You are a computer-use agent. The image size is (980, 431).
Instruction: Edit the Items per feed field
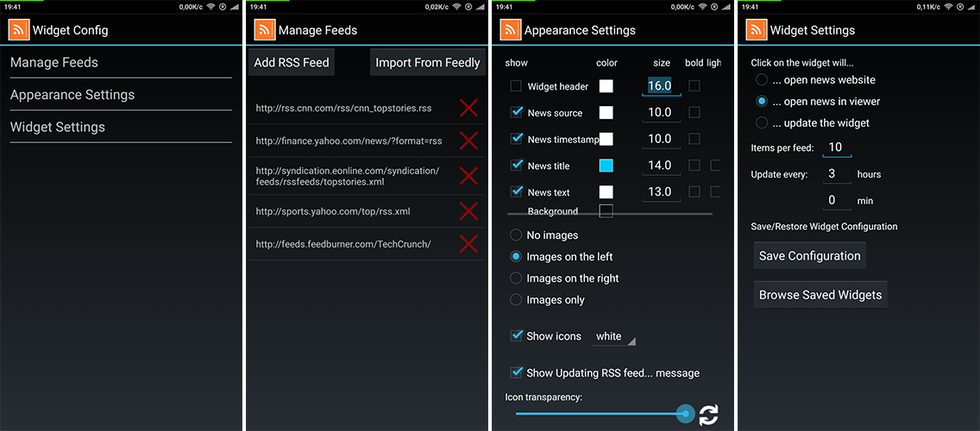point(836,147)
